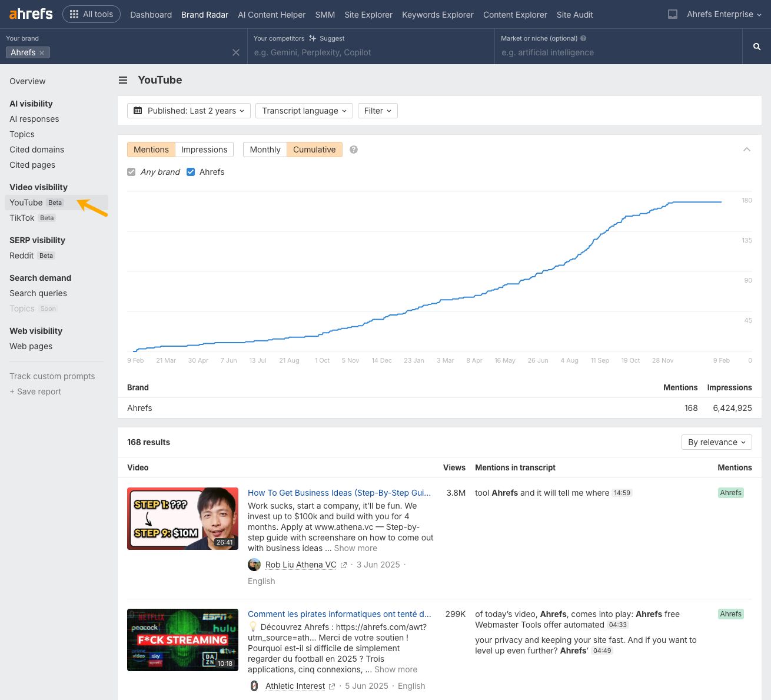Open the hamburger menu beside the YouTube title
This screenshot has height=700, width=771.
(123, 80)
